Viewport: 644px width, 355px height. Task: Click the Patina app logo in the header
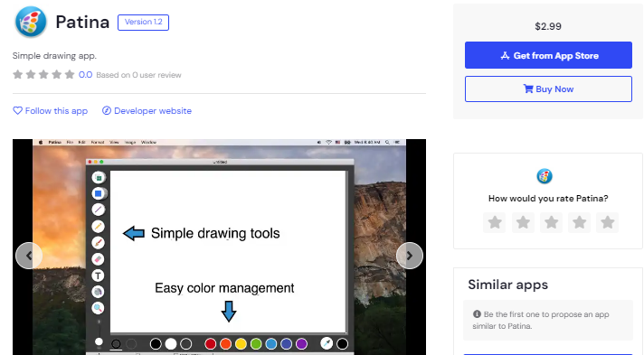click(x=31, y=22)
